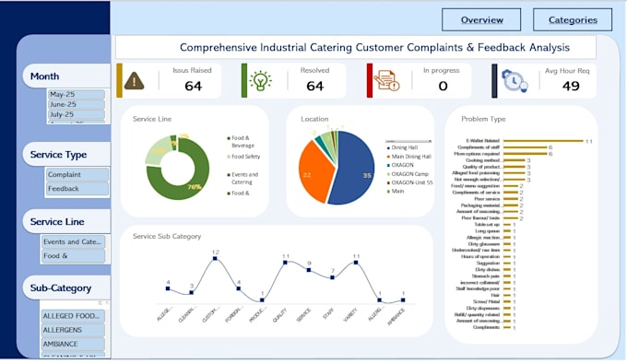This screenshot has width=627, height=364.
Task: Toggle July-25 month filter
Action: 77,114
